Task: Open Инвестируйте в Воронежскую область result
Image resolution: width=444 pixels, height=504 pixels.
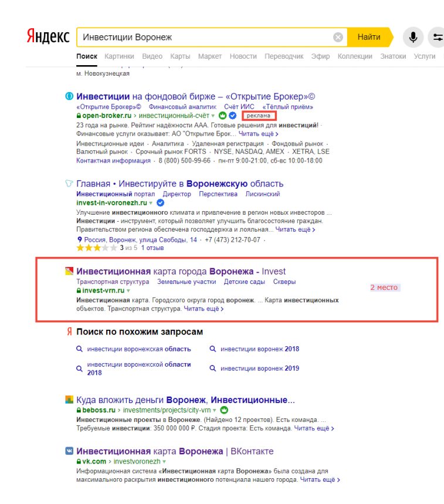Action: coord(180,184)
